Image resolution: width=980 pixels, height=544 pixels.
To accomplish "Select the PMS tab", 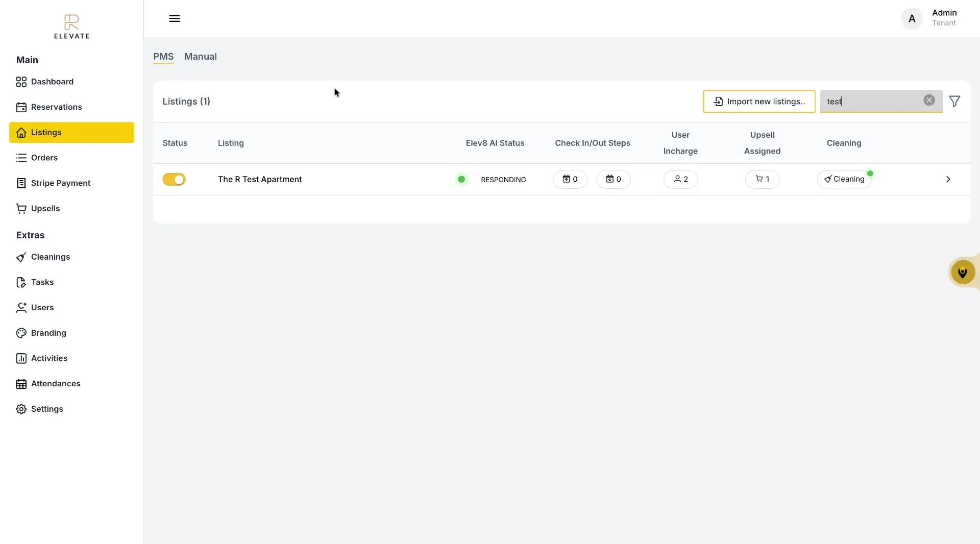I will 163,57.
